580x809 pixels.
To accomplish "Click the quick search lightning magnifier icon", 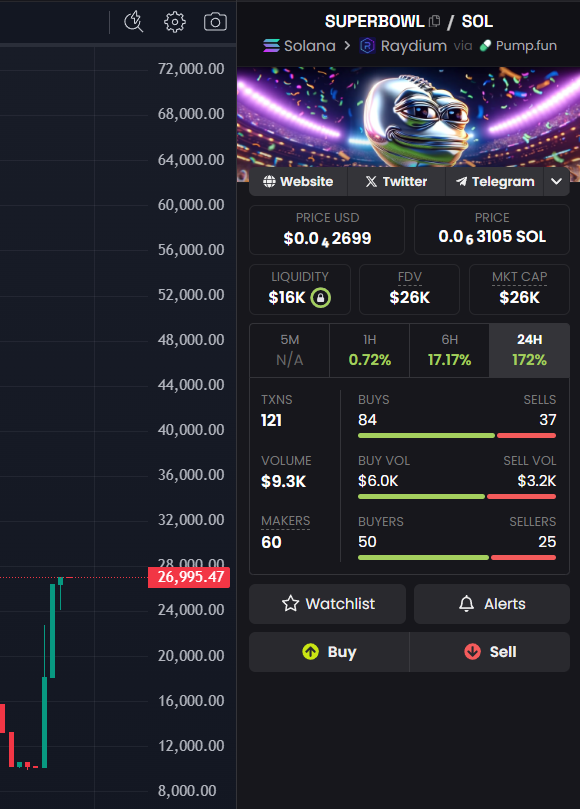I will pyautogui.click(x=134, y=22).
